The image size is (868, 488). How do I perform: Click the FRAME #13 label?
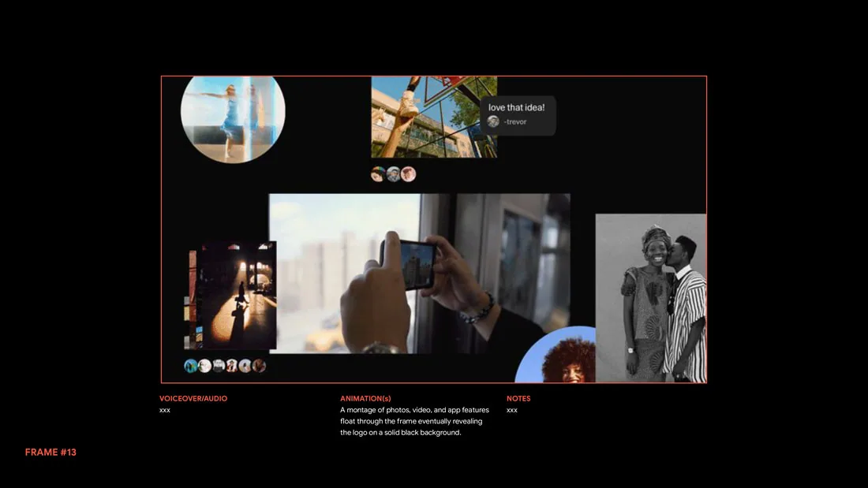click(x=51, y=452)
